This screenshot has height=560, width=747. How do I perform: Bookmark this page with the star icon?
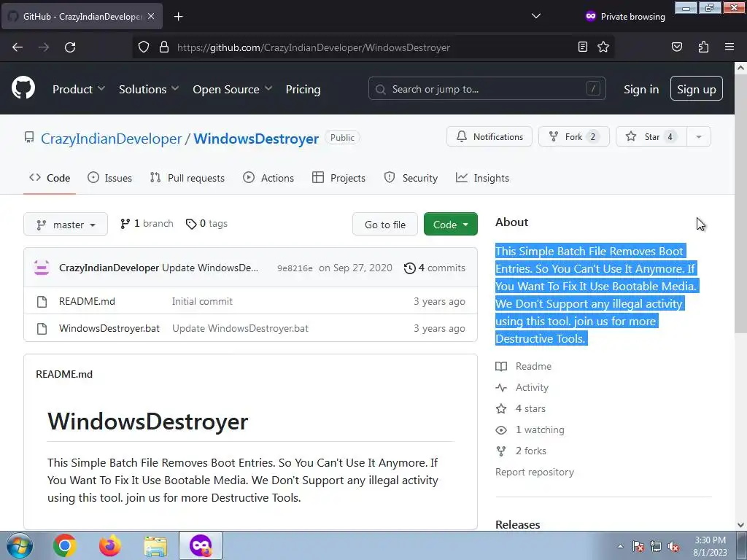tap(603, 47)
